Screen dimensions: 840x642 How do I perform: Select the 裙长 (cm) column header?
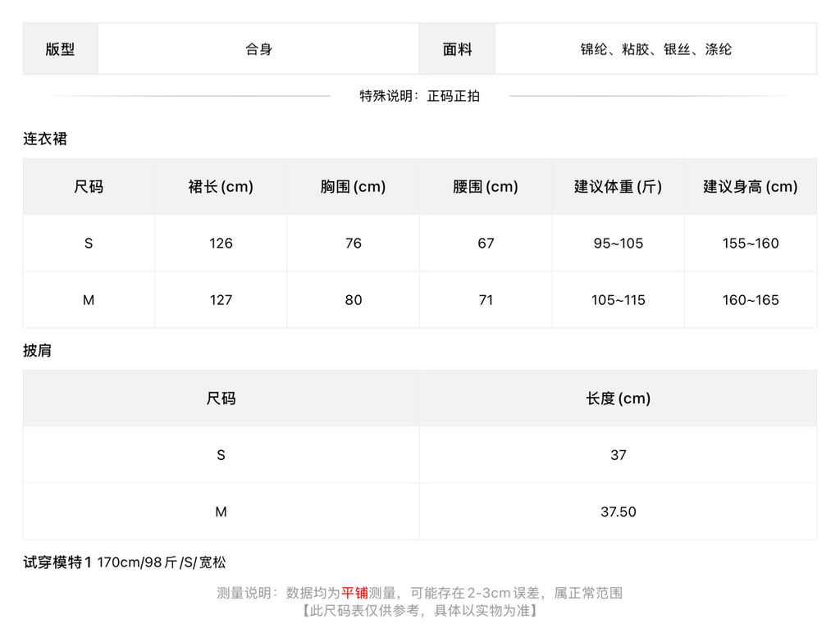221,186
